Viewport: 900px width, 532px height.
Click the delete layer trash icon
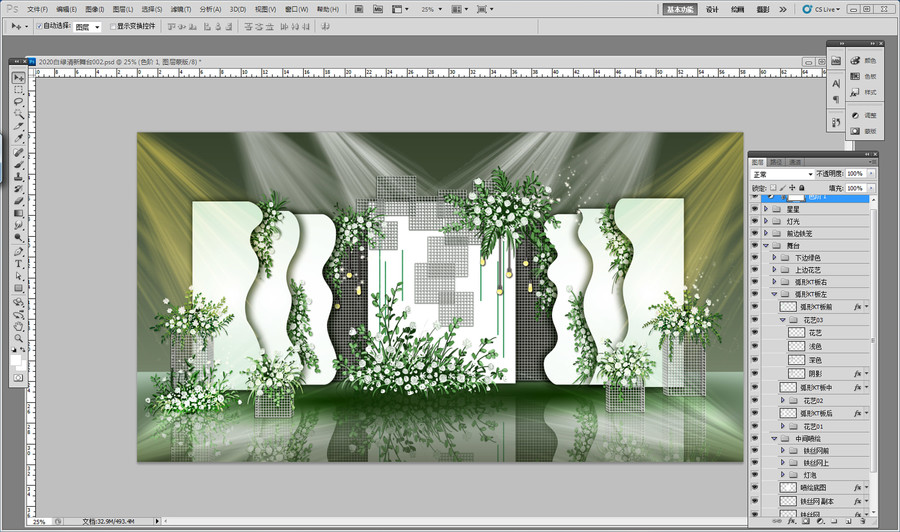point(862,521)
